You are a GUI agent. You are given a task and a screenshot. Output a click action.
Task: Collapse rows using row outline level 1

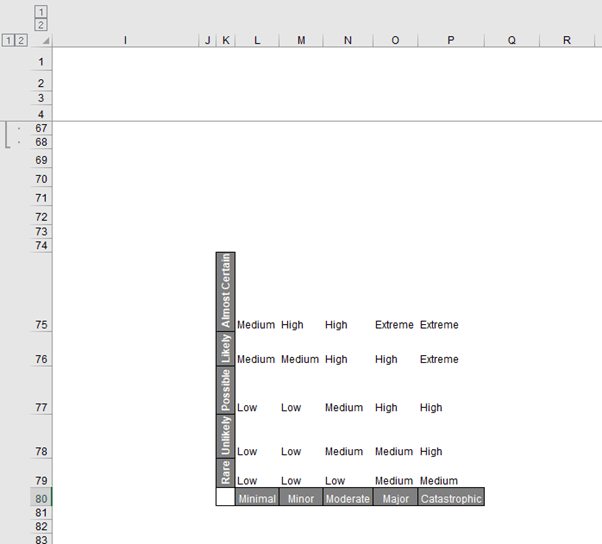point(8,40)
